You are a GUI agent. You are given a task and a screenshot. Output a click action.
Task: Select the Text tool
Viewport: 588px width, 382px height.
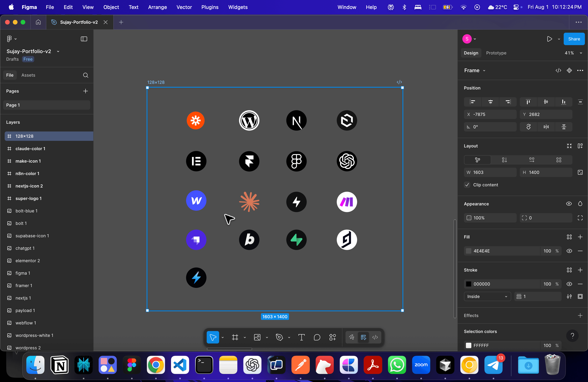point(301,337)
